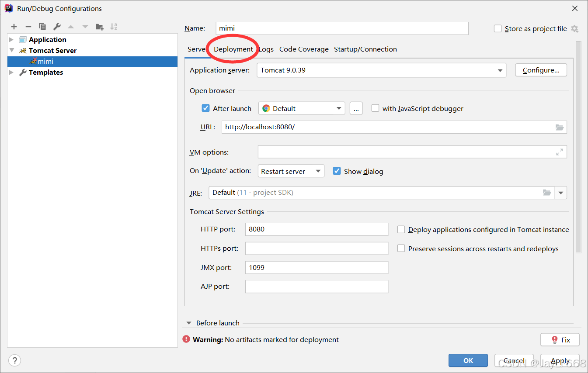Browse URL folder icon

560,127
